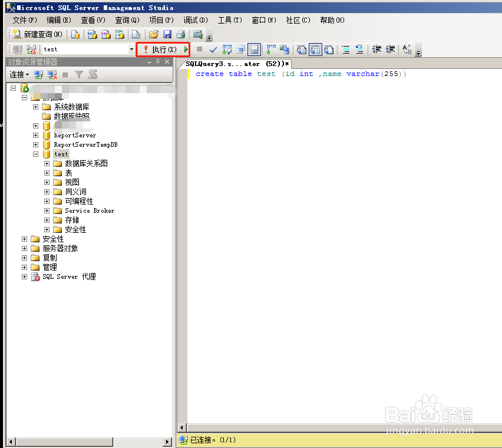This screenshot has height=448, width=502.
Task: Select the SQL Server 代理 node
Action: pyautogui.click(x=69, y=276)
